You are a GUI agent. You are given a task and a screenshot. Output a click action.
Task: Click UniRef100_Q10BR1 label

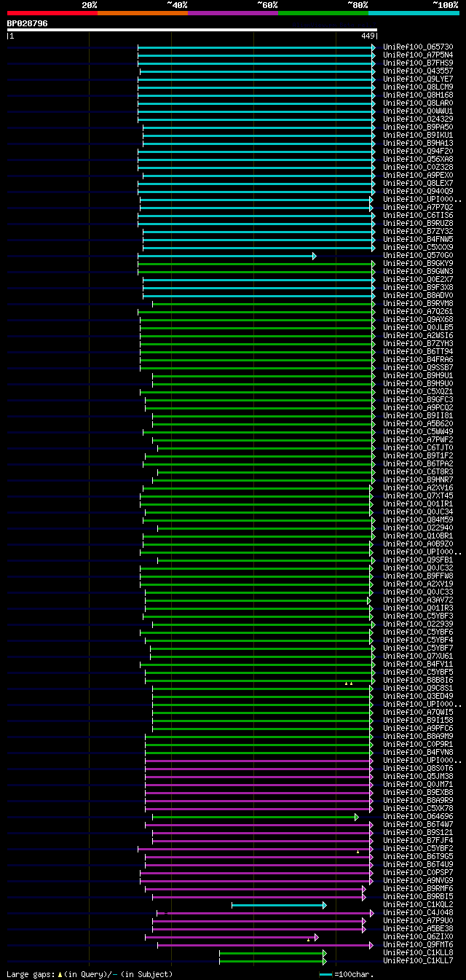(419, 536)
